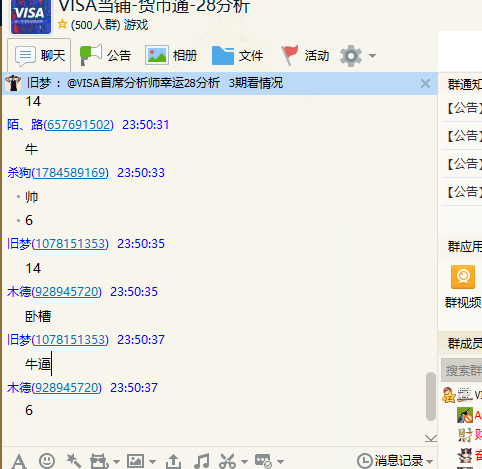The image size is (482, 469).
Task: Switch to the 聊天 tab
Action: pyautogui.click(x=39, y=55)
